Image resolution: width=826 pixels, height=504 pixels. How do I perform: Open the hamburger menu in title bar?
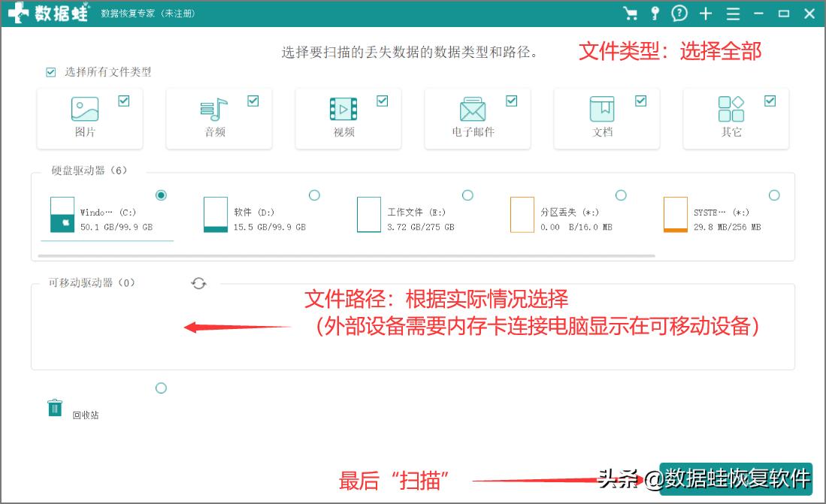point(732,14)
